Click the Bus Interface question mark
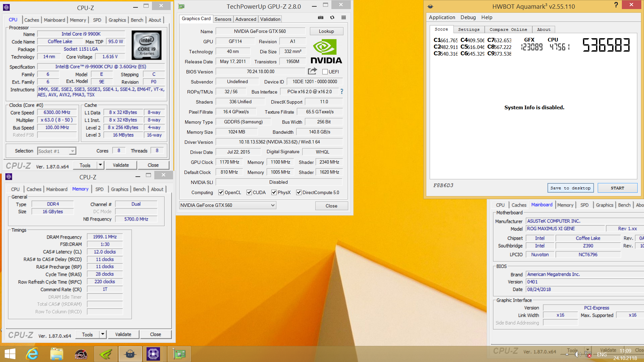This screenshot has width=644, height=362. tap(342, 91)
